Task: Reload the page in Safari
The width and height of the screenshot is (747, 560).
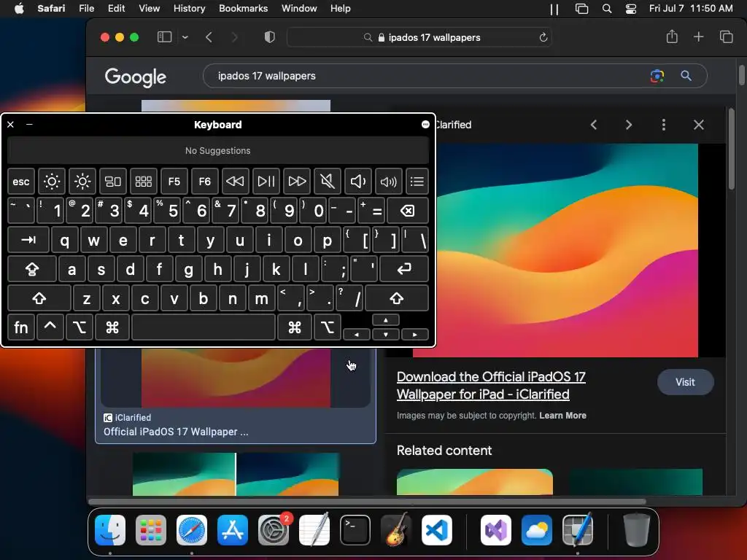Action: click(543, 37)
